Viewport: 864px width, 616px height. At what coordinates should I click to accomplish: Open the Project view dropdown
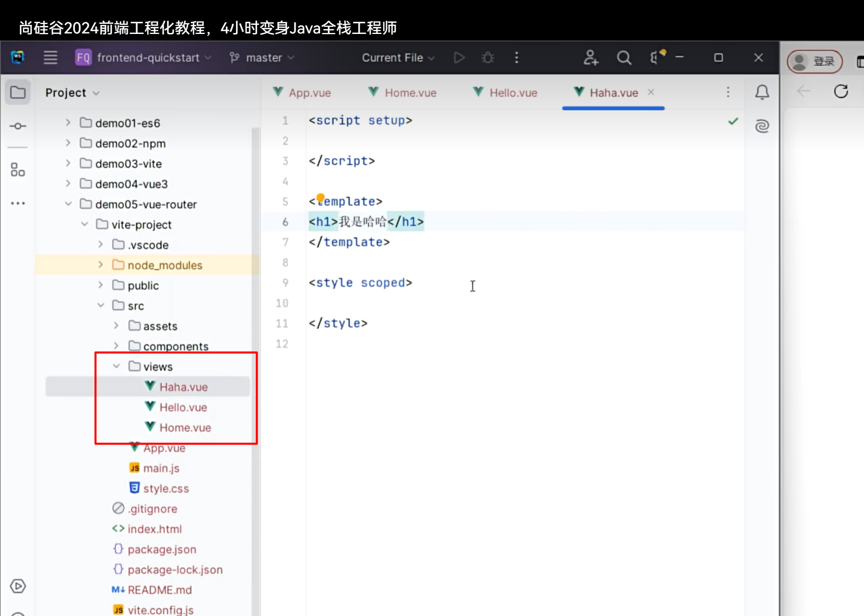click(73, 93)
